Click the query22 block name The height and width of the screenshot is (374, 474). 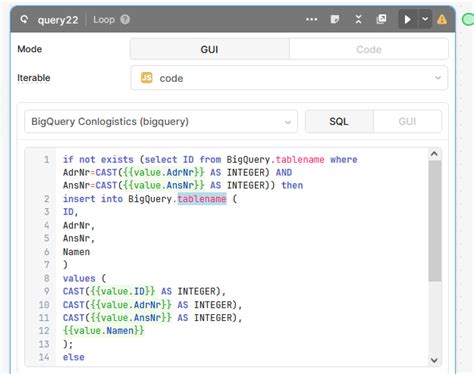point(58,20)
